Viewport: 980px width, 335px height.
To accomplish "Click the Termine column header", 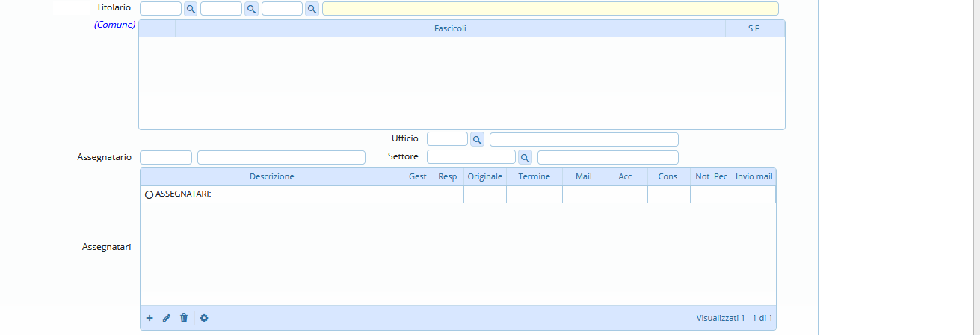I will (534, 176).
